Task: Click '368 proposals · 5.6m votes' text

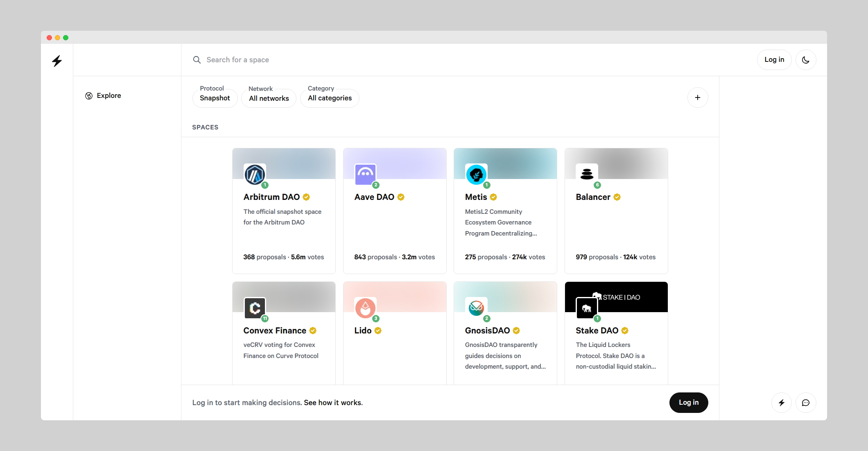Action: coord(283,257)
